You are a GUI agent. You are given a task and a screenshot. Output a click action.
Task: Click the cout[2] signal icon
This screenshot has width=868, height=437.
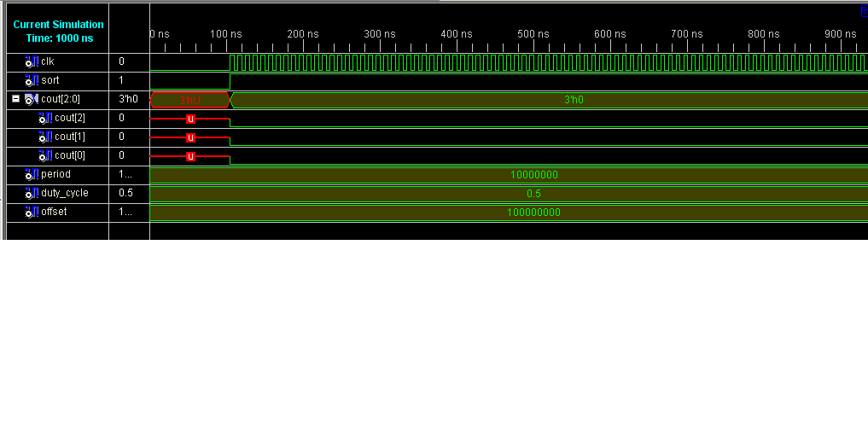[45, 118]
